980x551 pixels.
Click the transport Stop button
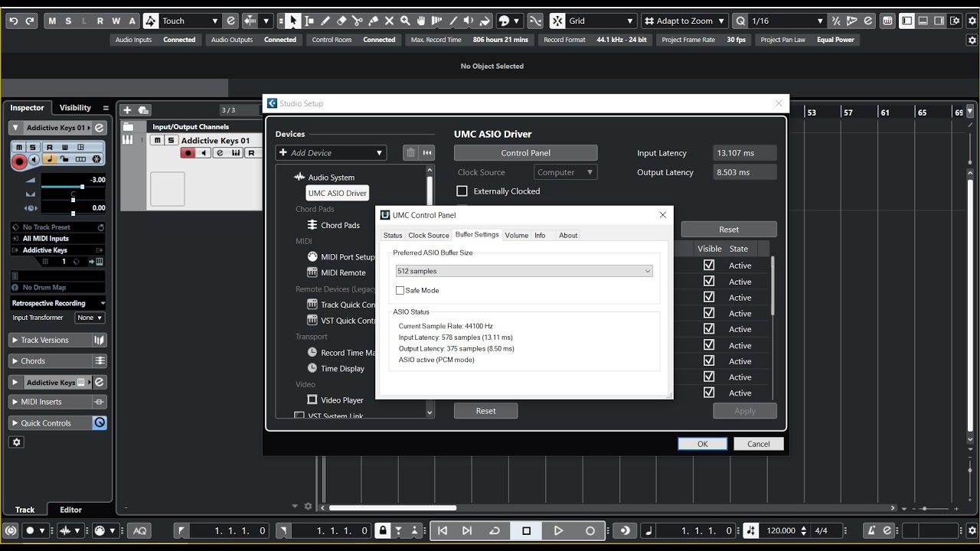coord(527,530)
